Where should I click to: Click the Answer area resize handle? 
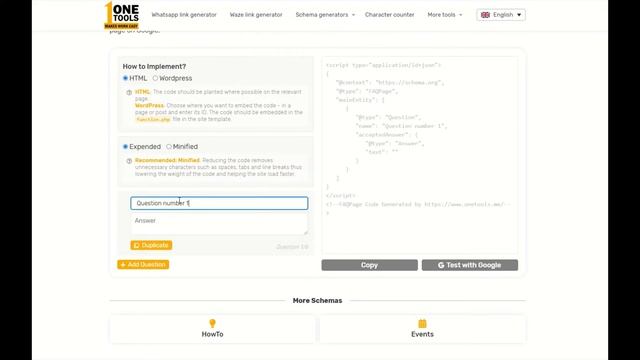[x=305, y=232]
